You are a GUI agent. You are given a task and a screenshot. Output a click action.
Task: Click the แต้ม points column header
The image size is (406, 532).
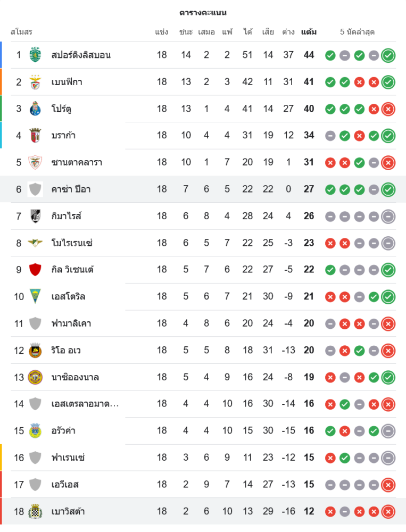coord(309,32)
